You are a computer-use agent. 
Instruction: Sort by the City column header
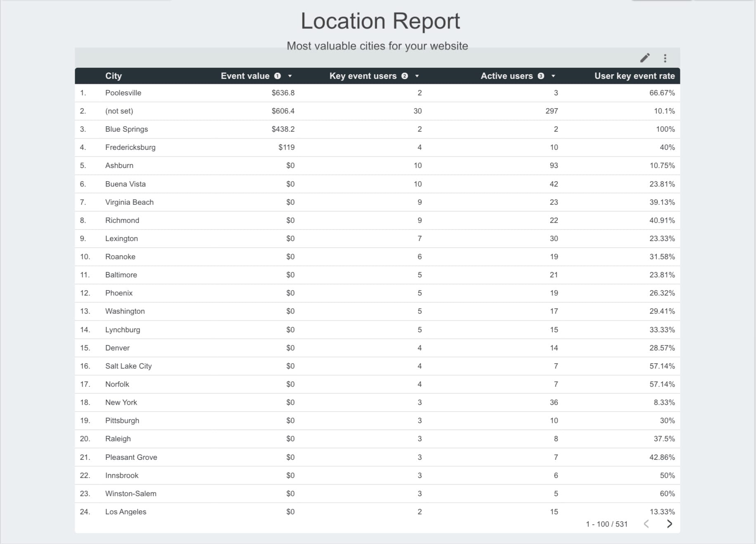113,76
